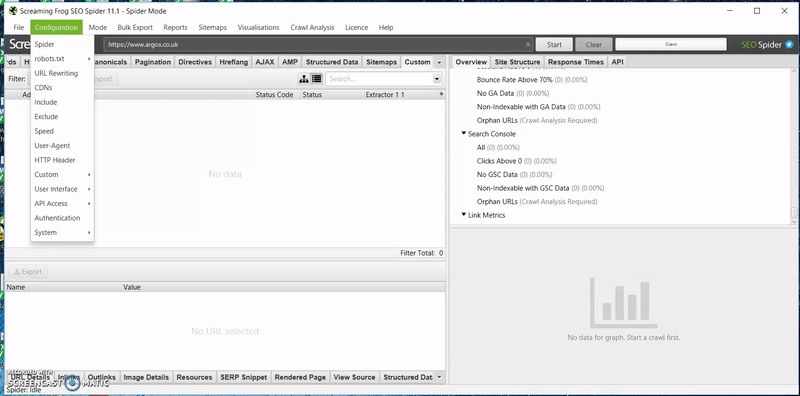Screen dimensions: 800x396
Task: Switch to the Directives tab
Action: (x=195, y=62)
